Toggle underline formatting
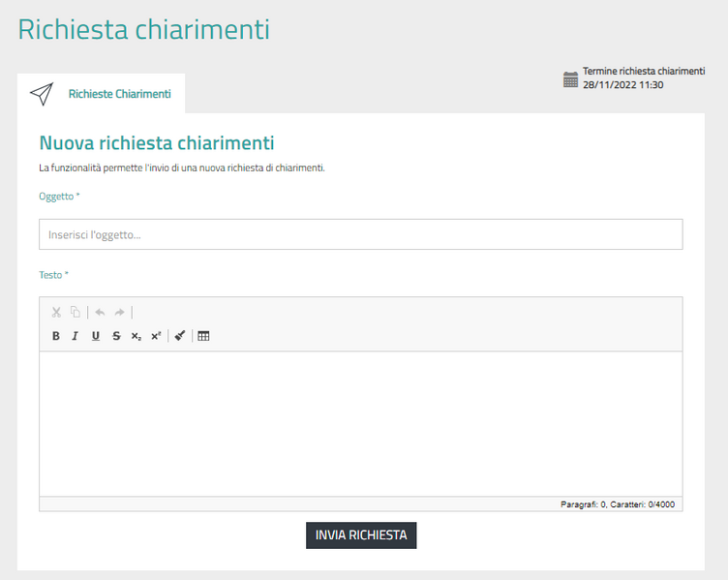This screenshot has width=728, height=580. [x=95, y=336]
